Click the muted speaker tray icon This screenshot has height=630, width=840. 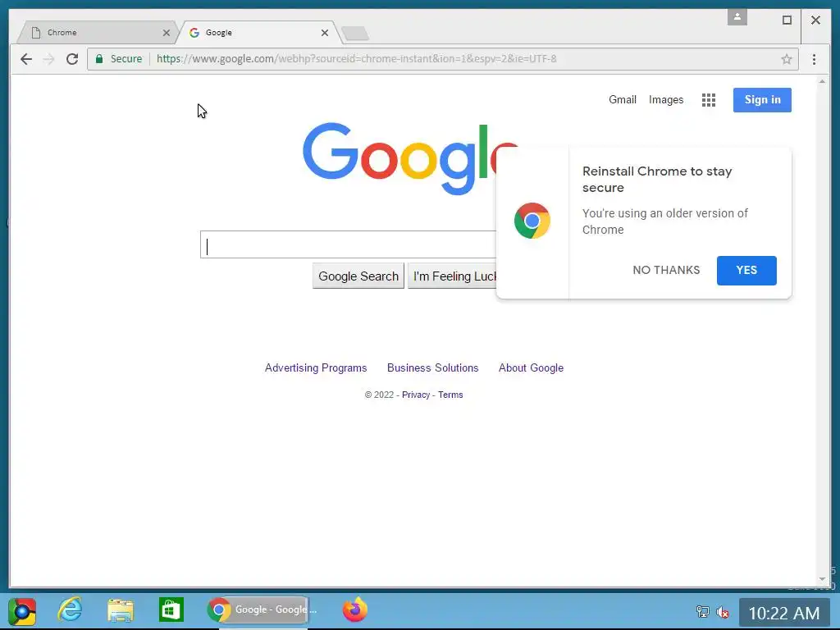(722, 612)
